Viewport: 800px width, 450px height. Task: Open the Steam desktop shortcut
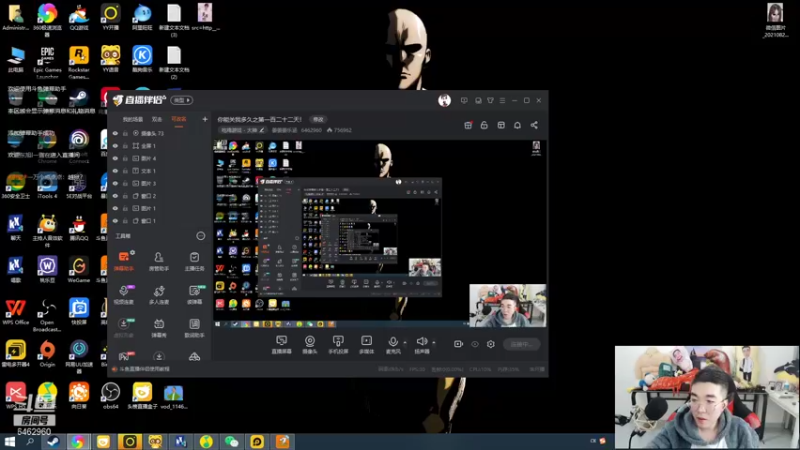tap(79, 100)
